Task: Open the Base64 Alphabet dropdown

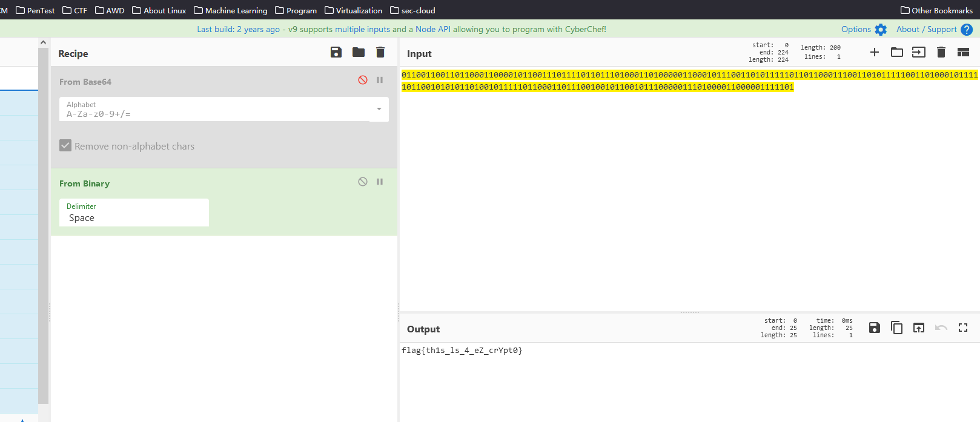Action: pos(379,109)
